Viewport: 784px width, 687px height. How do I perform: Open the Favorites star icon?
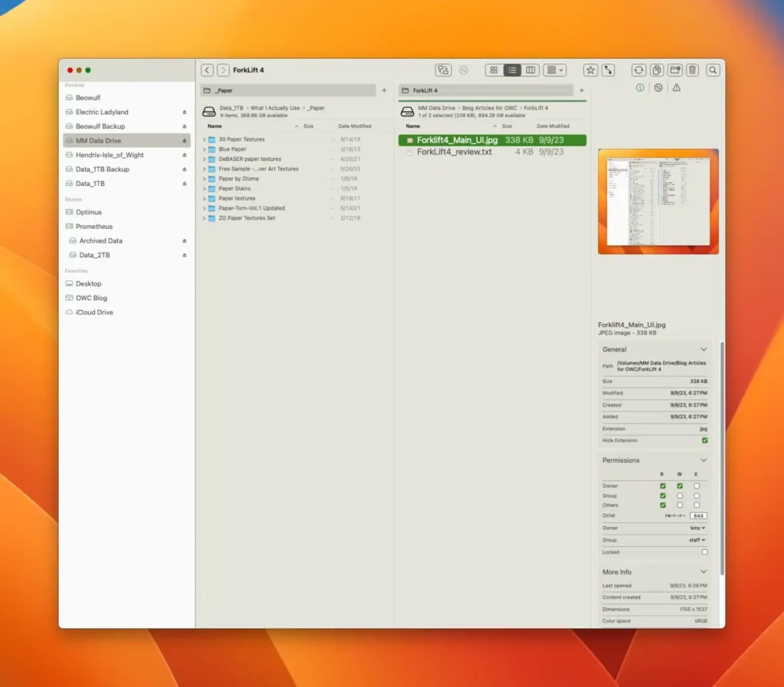pyautogui.click(x=590, y=70)
